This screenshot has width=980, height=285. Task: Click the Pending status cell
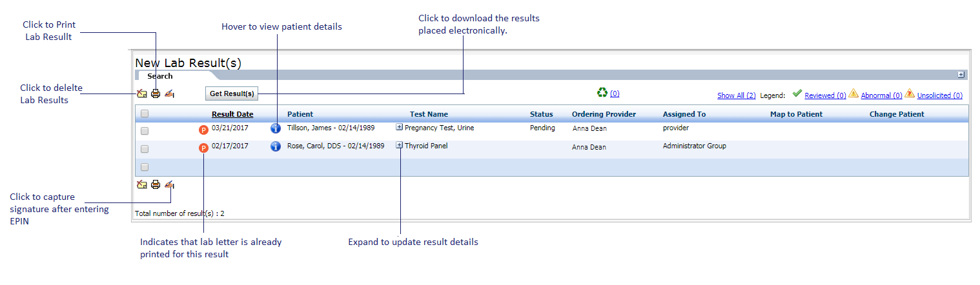(542, 128)
